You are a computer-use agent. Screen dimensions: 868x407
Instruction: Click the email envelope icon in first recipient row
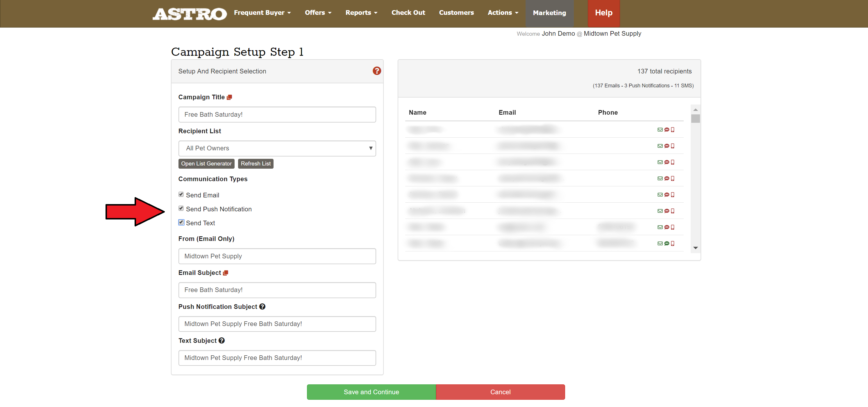(660, 129)
